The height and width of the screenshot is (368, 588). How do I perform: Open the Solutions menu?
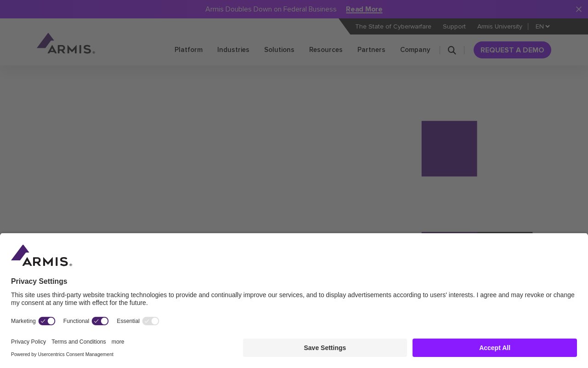[279, 50]
